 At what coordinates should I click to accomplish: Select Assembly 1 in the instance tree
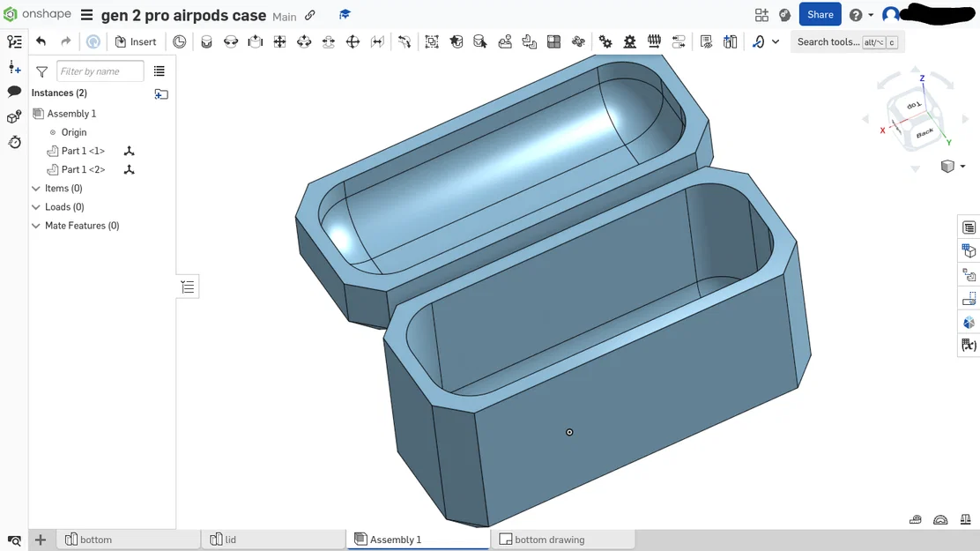click(x=71, y=113)
